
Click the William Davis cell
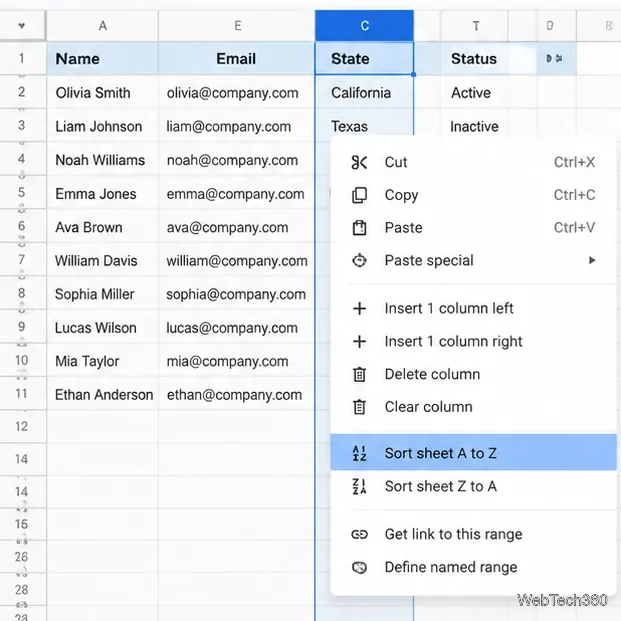(103, 261)
